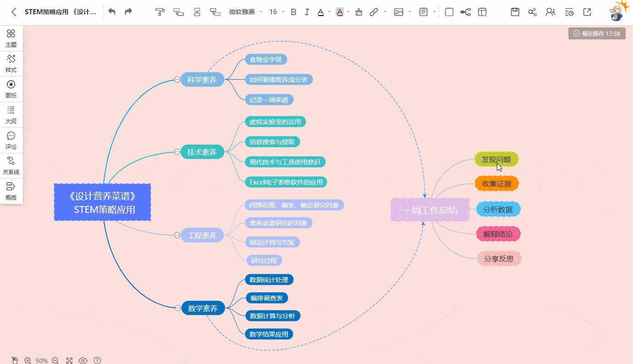This screenshot has height=364, width=633.
Task: Open the layout tool
Action: pyautogui.click(x=482, y=12)
